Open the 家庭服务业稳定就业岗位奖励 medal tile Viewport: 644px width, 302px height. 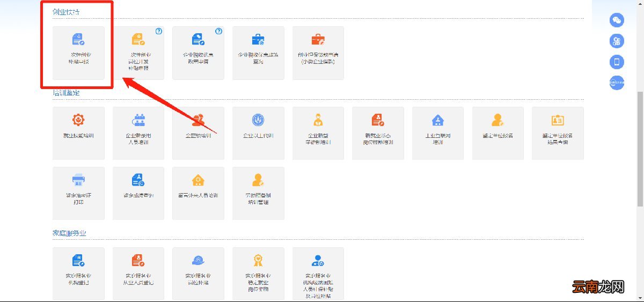pyautogui.click(x=258, y=274)
